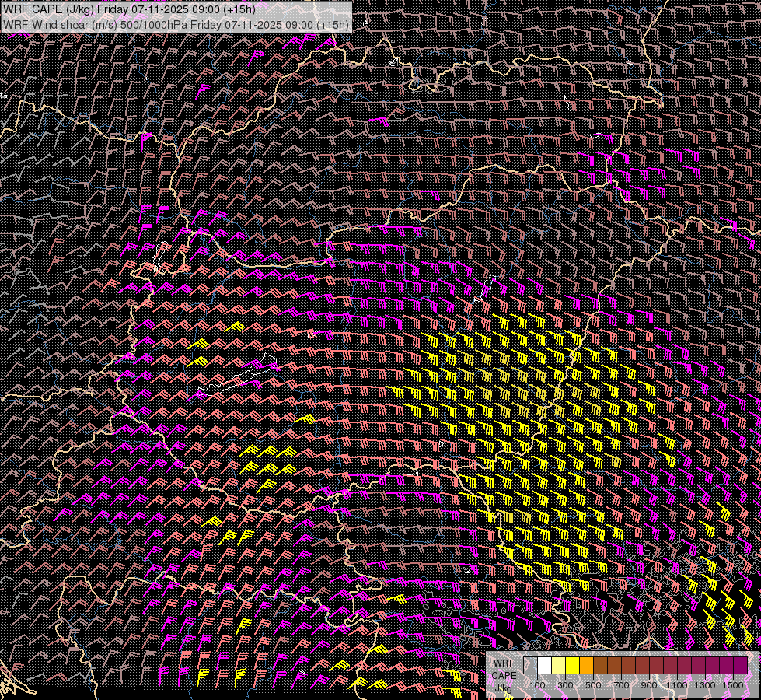Click the rightmost purple CAPE legend swatch
The width and height of the screenshot is (761, 700).
click(740, 666)
